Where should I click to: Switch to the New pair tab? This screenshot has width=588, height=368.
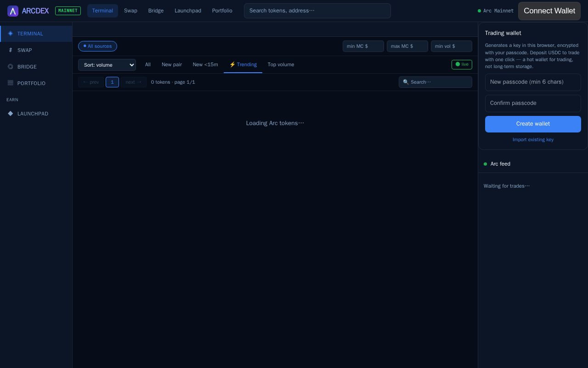pos(172,64)
